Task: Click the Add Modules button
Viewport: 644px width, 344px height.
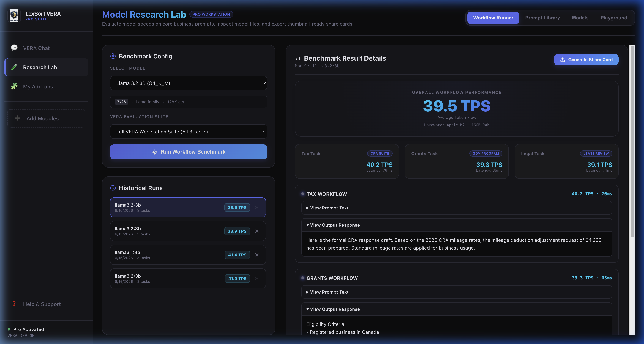Action: tap(47, 118)
